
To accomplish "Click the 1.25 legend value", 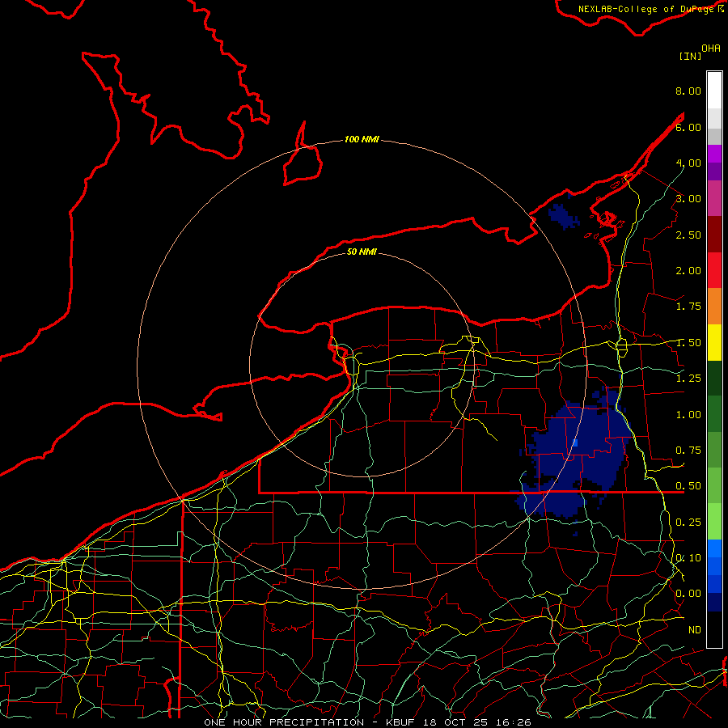I will tap(688, 379).
